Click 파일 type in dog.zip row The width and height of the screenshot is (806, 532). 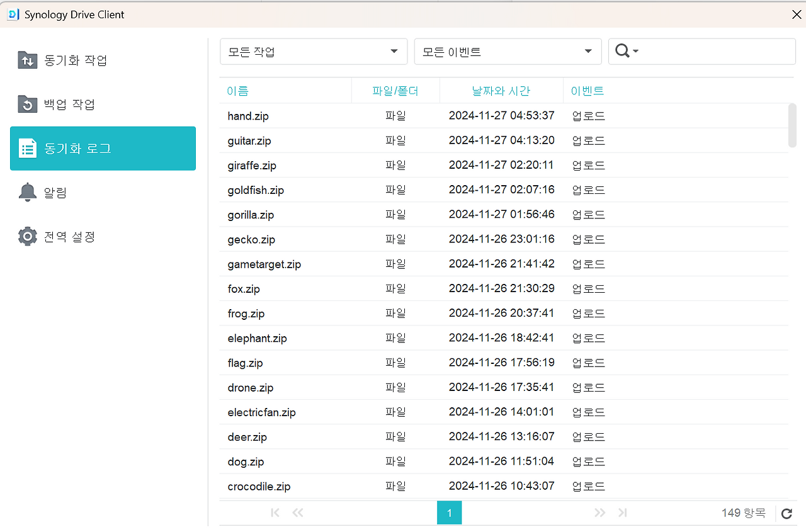[395, 461]
